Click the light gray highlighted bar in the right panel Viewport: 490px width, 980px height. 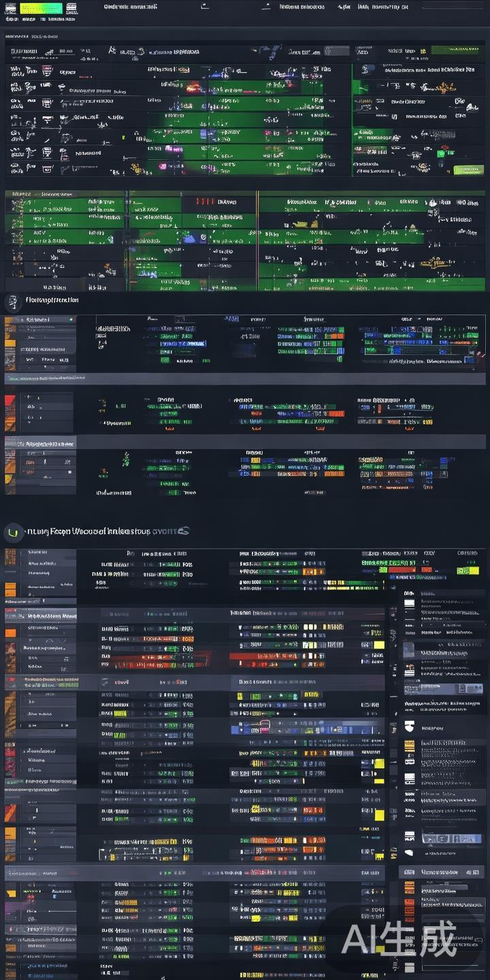click(442, 689)
